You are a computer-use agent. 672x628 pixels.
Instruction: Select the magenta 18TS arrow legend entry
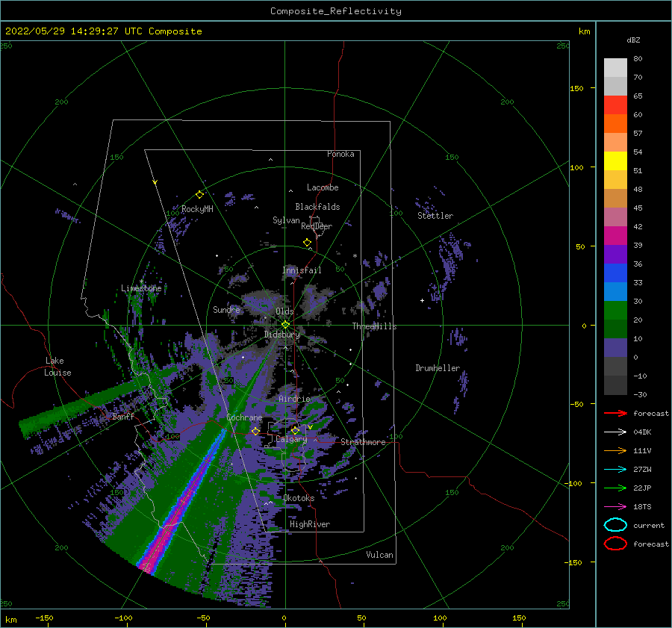(x=615, y=506)
